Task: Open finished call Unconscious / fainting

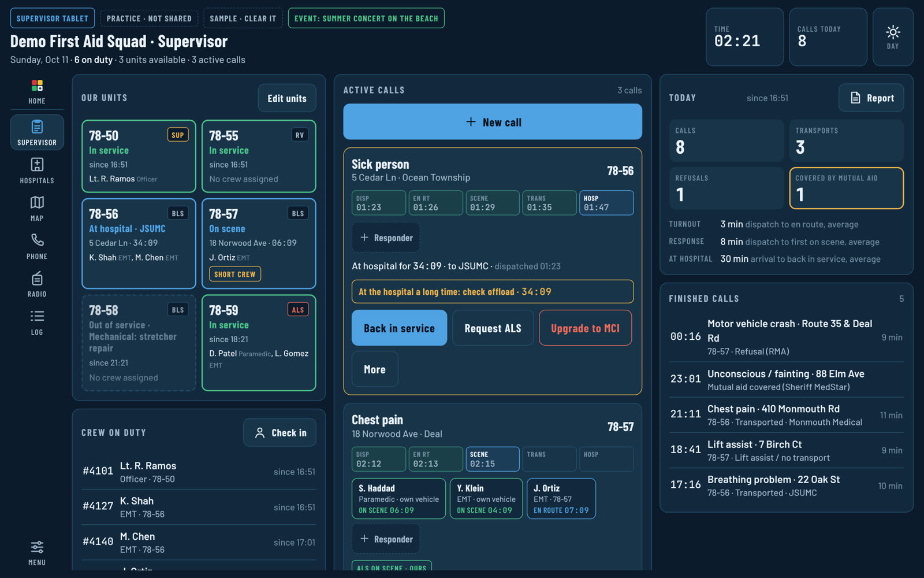Action: click(786, 380)
